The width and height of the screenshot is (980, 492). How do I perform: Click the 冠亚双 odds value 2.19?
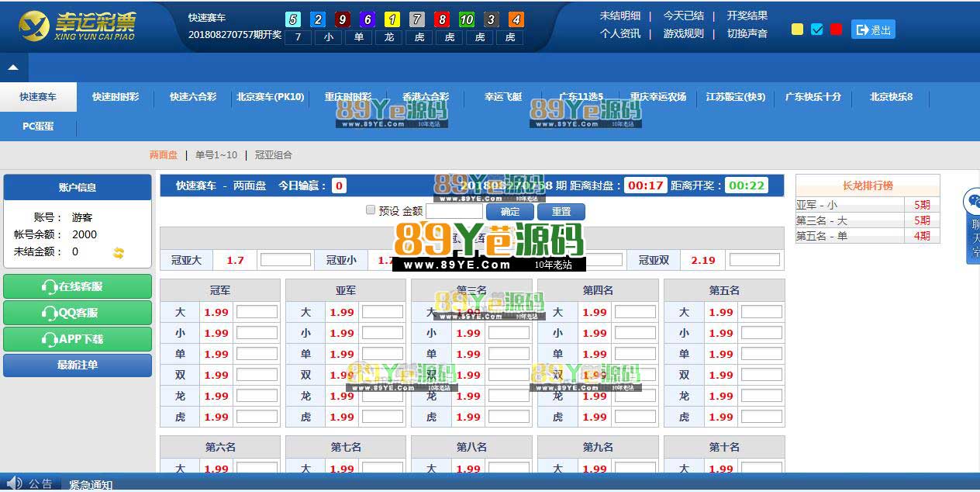(702, 260)
